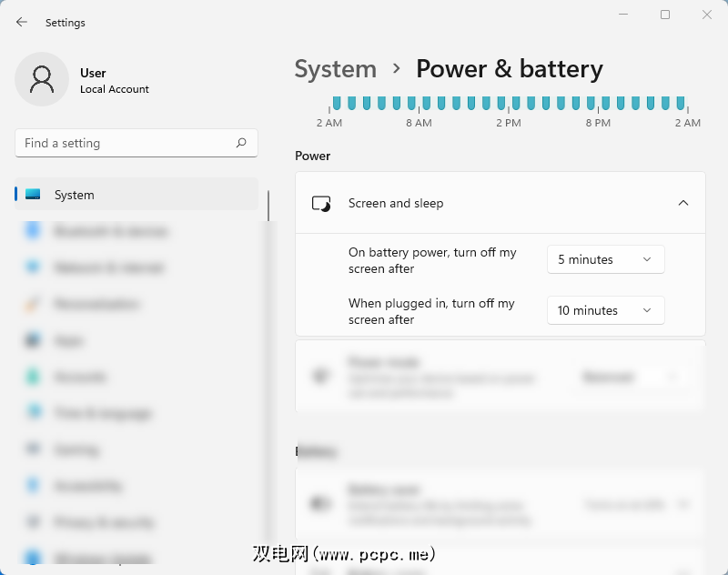Type in the Find a setting field
728x575 pixels.
point(136,143)
